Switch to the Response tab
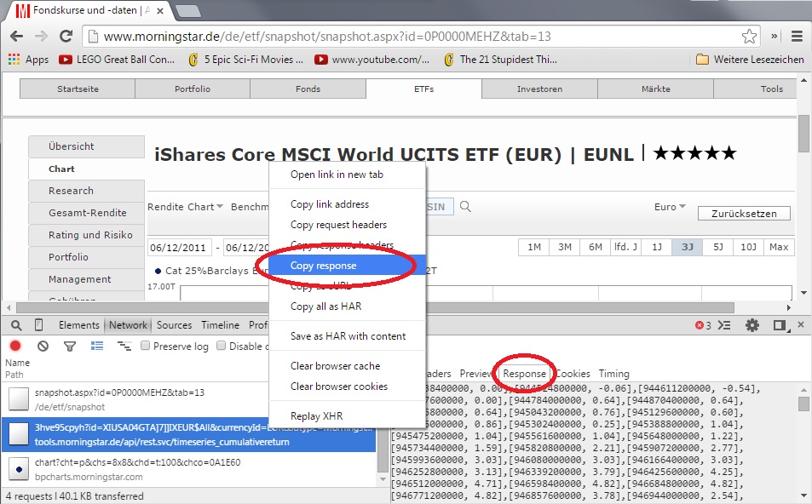This screenshot has width=812, height=504. pos(524,374)
